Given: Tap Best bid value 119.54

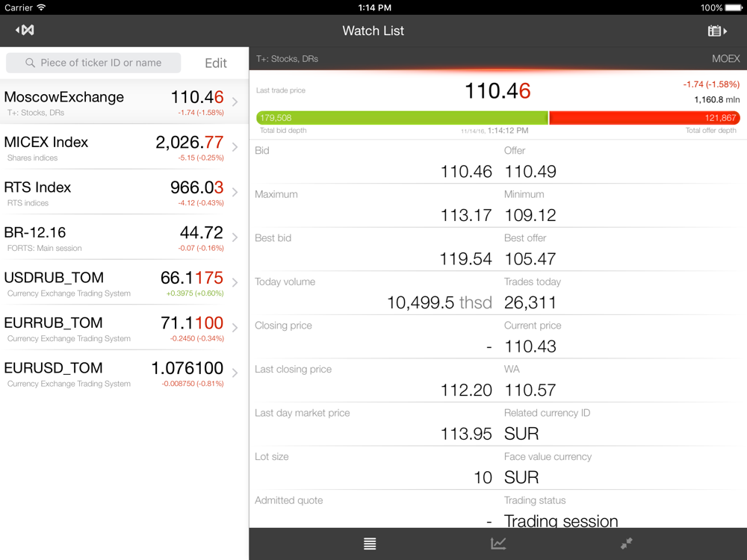Looking at the screenshot, I should point(465,259).
